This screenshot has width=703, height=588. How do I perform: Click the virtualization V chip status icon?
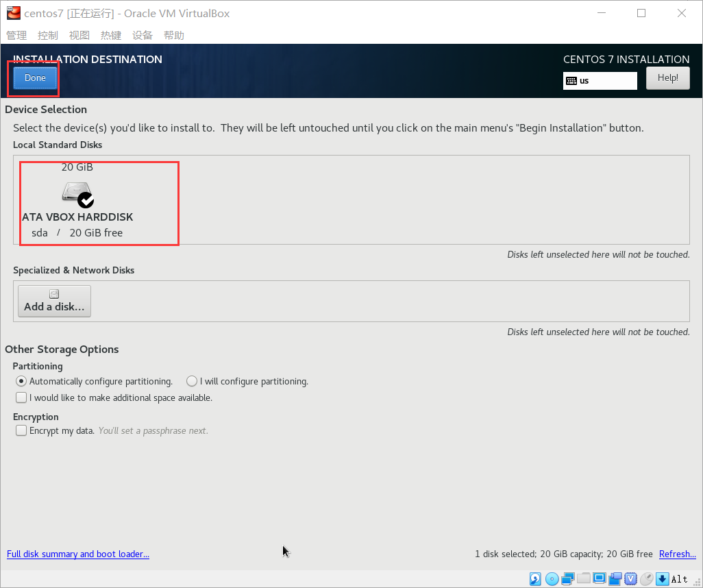click(x=631, y=579)
